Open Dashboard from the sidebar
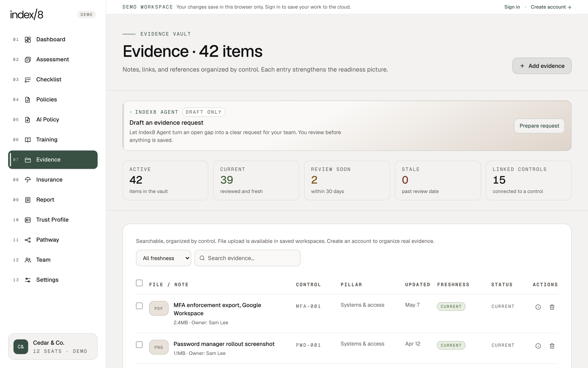 tap(53, 39)
